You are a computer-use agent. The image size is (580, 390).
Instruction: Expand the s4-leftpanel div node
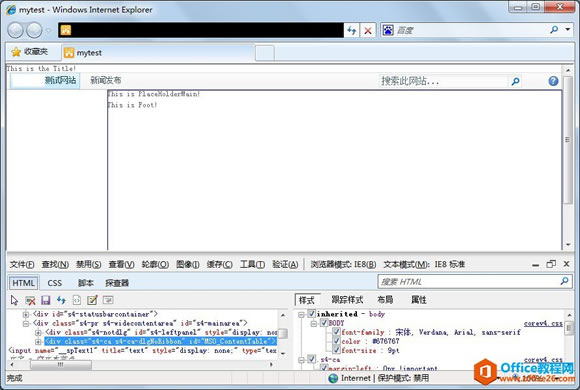(38, 332)
